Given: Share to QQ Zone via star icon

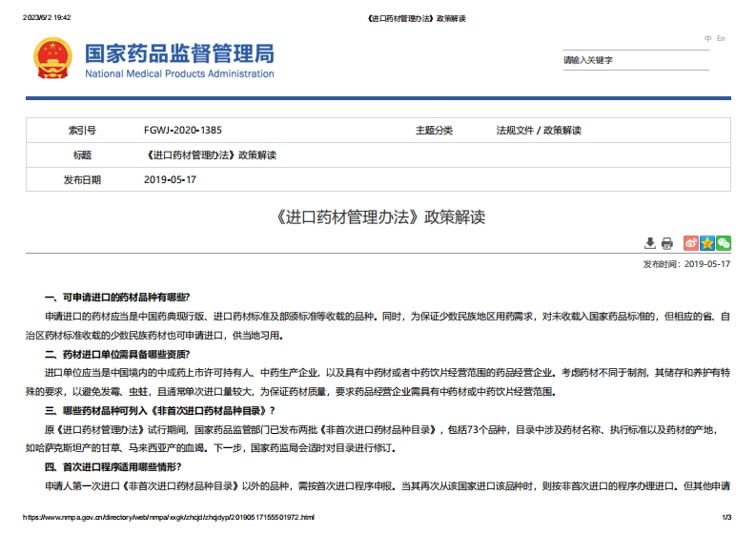Looking at the screenshot, I should point(707,243).
